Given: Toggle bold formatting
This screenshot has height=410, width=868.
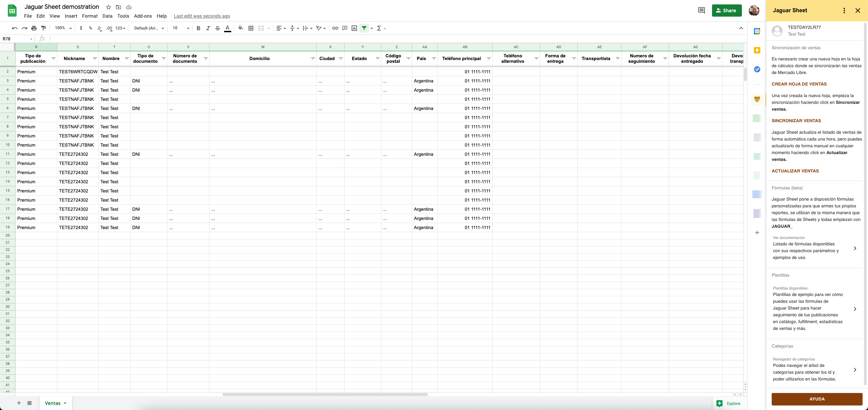Looking at the screenshot, I should (198, 28).
